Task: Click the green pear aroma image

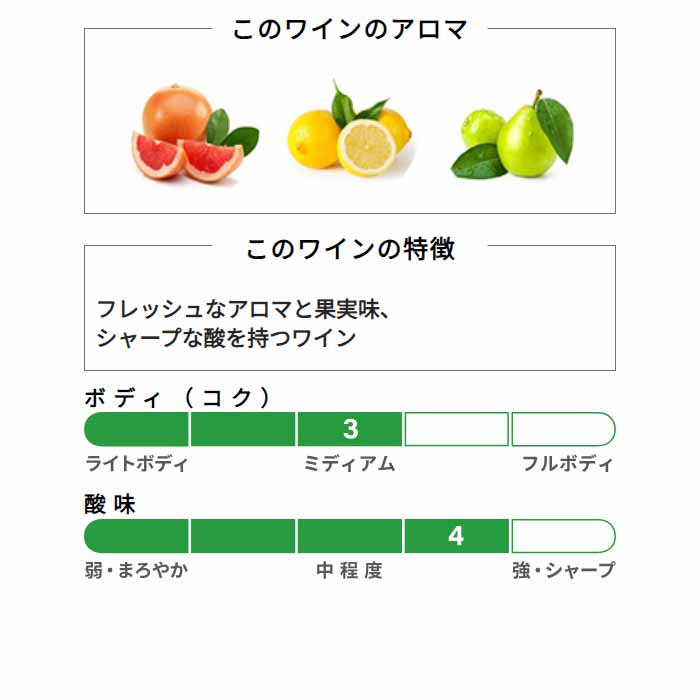Action: (x=512, y=134)
